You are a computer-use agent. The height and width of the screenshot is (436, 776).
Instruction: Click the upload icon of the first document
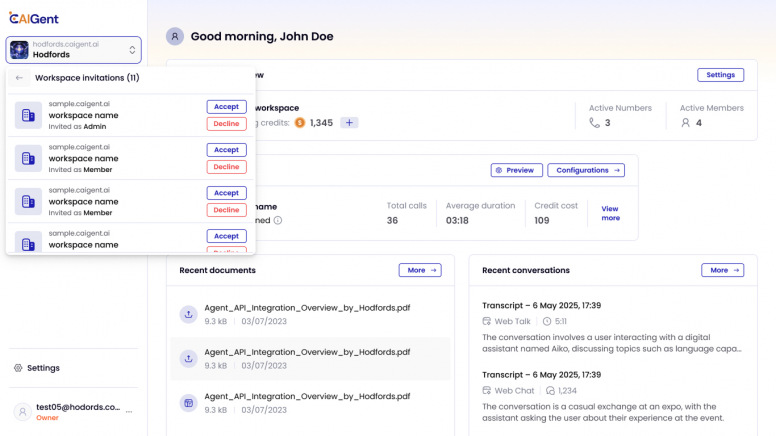[187, 315]
